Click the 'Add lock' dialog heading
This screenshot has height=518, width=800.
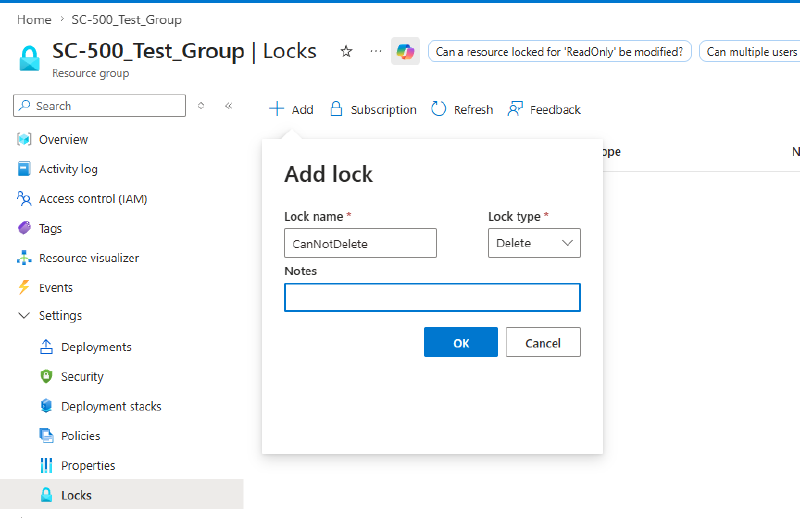click(x=329, y=174)
